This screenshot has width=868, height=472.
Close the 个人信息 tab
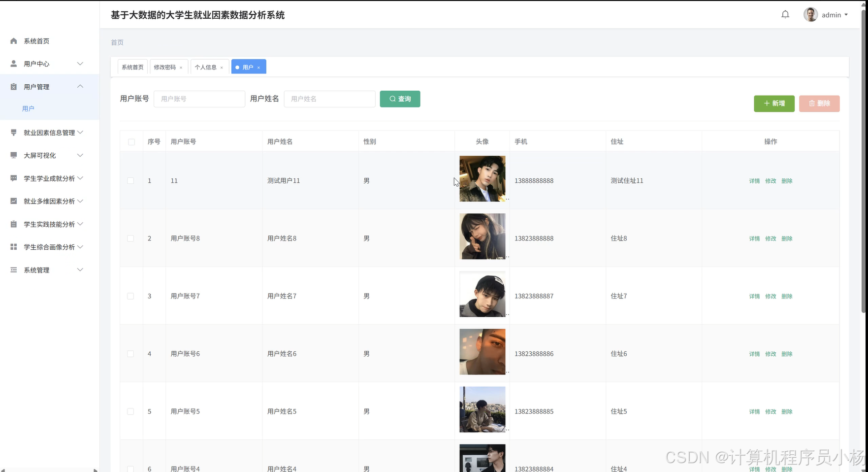tap(222, 67)
